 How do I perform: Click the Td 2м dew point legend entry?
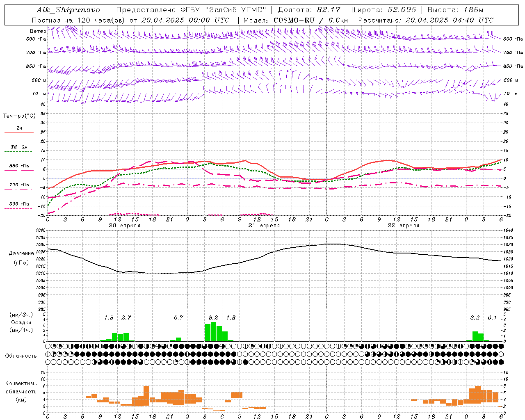pyautogui.click(x=19, y=147)
